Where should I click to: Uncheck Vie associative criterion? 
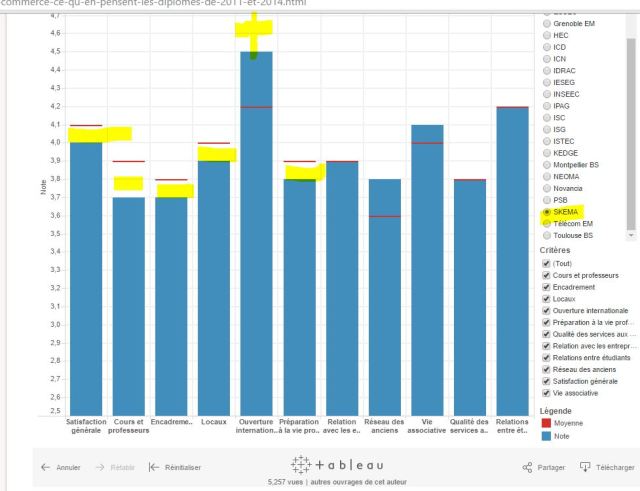point(546,393)
